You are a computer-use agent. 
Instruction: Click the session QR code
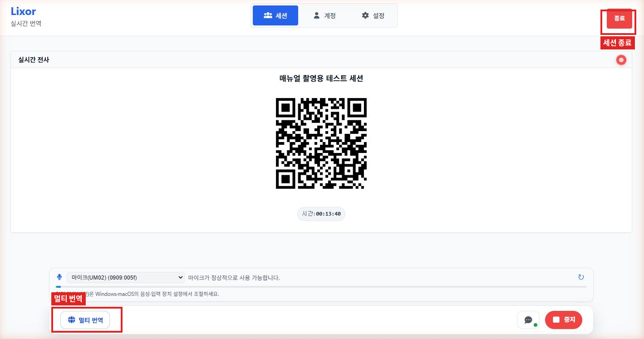coord(321,143)
